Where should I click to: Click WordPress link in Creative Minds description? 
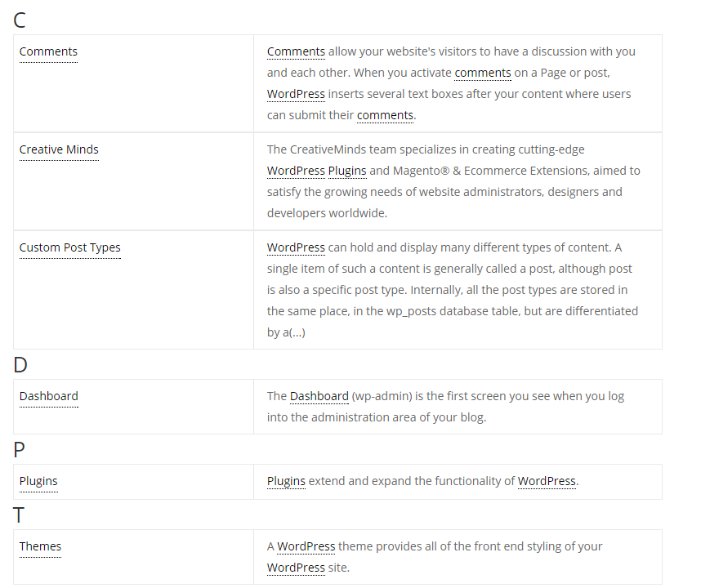[x=296, y=171]
